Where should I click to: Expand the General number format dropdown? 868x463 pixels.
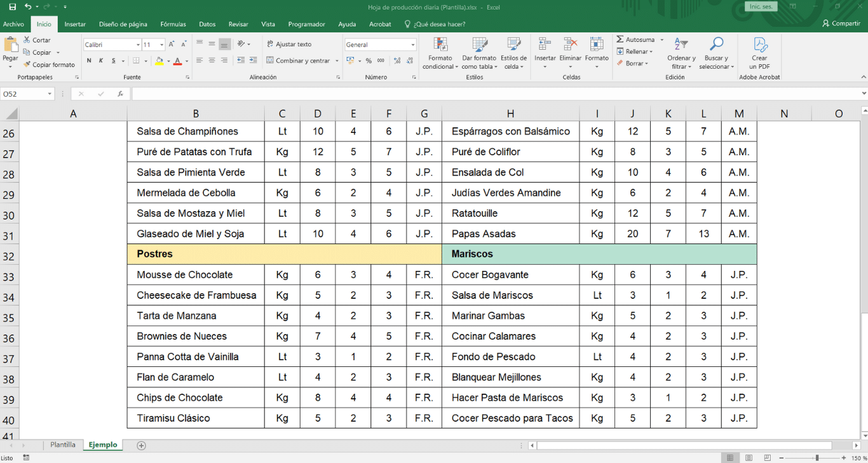click(x=412, y=45)
